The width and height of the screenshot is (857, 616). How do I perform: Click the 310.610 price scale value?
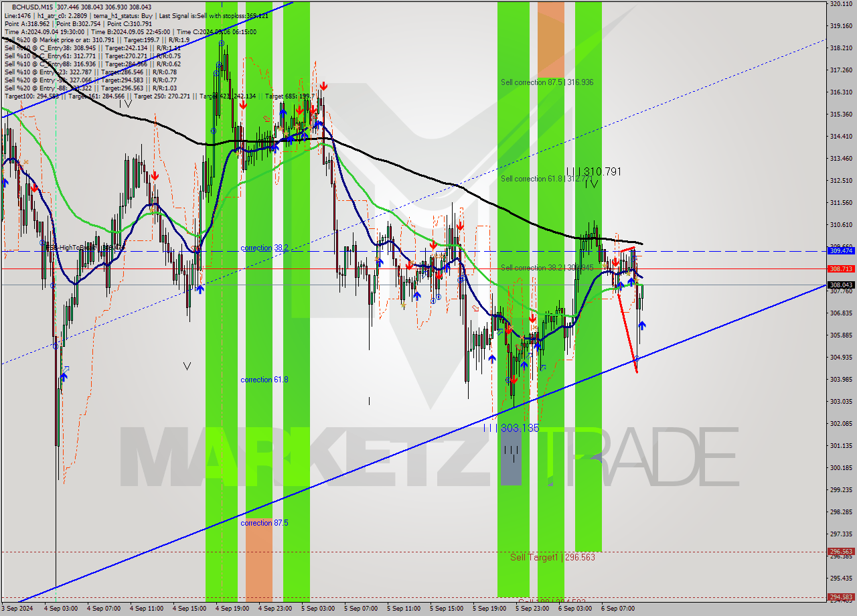[x=840, y=224]
